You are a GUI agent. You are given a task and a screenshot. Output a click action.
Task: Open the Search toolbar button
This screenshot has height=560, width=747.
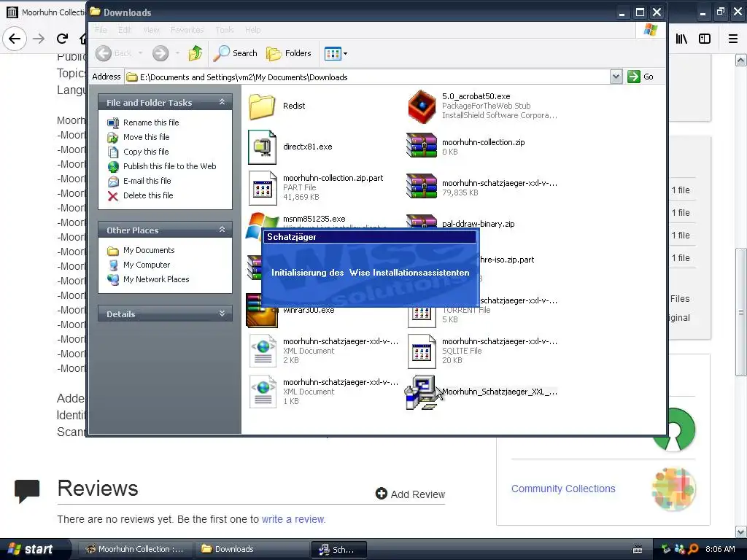coord(236,53)
